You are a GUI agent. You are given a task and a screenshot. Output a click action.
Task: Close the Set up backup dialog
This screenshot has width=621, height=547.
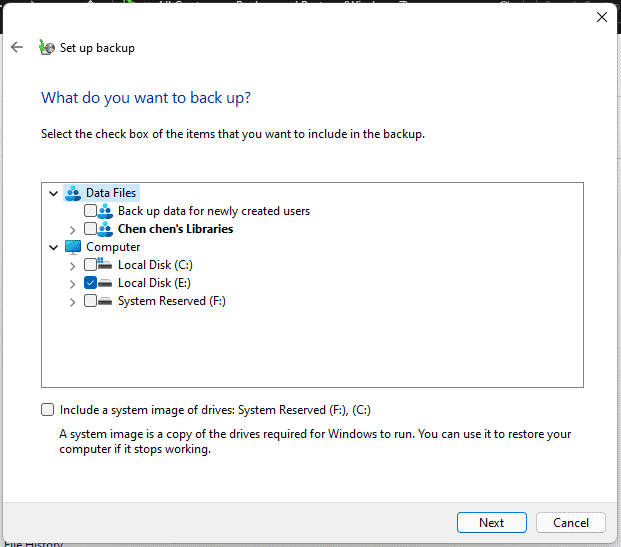click(x=602, y=17)
